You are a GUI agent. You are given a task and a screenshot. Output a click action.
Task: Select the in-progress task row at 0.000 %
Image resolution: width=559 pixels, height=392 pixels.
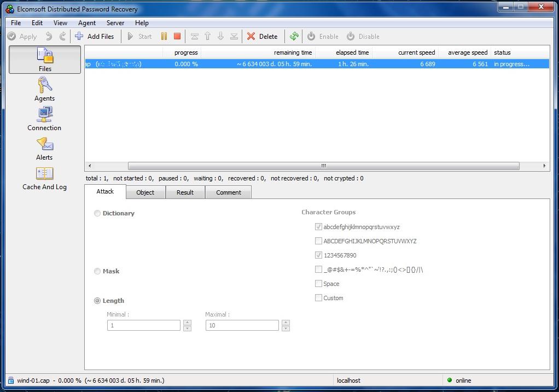317,64
